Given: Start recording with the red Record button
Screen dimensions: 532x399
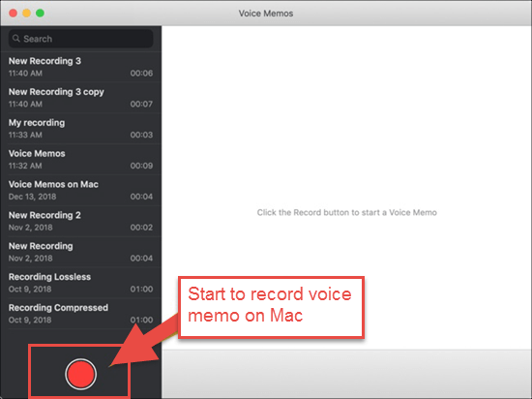Looking at the screenshot, I should 80,374.
